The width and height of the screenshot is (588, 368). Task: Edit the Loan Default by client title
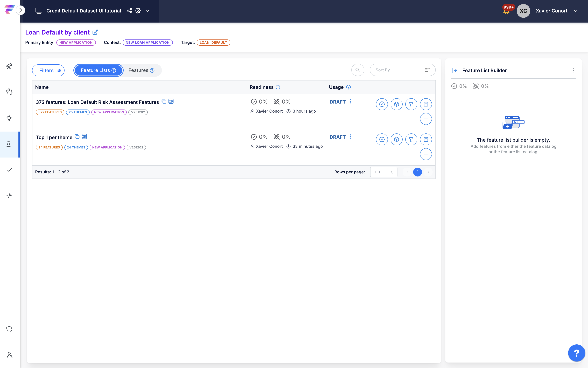pos(95,32)
